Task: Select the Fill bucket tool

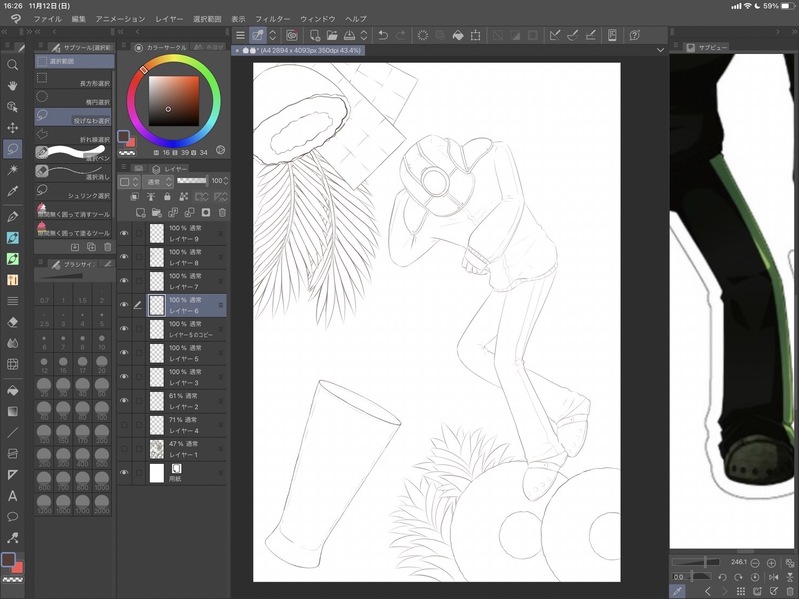Action: pos(13,391)
